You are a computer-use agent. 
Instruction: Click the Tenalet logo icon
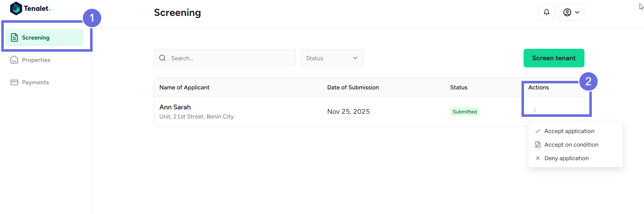[16, 8]
